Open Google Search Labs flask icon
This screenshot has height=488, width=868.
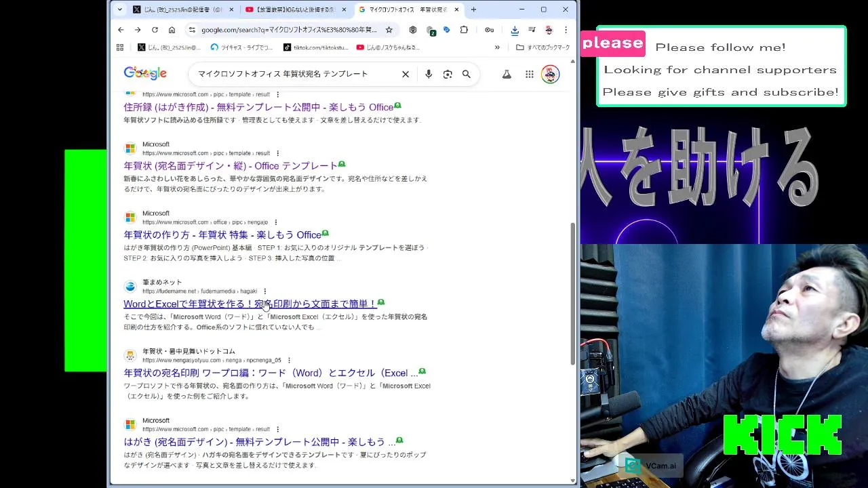tap(506, 75)
